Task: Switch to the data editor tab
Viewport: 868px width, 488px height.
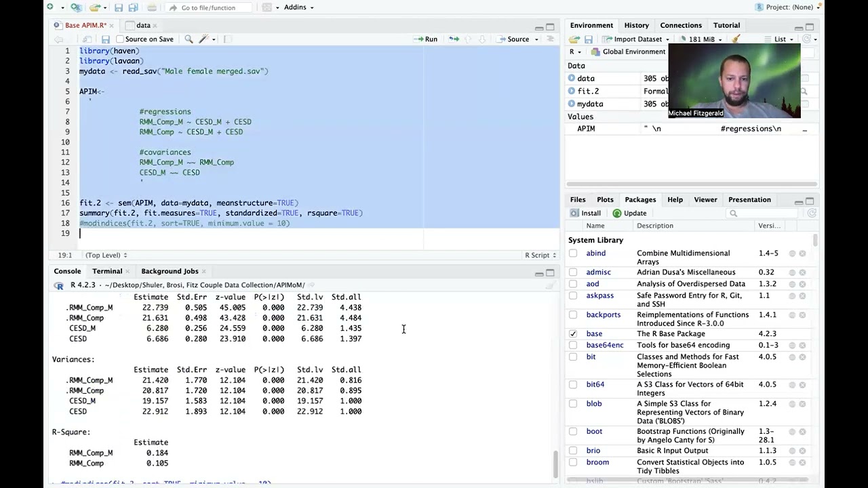Action: pos(143,25)
